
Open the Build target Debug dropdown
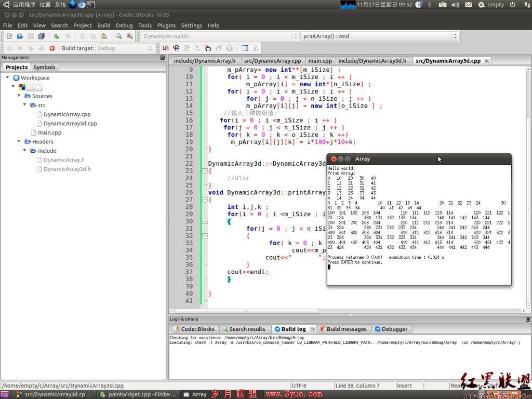tap(125, 48)
